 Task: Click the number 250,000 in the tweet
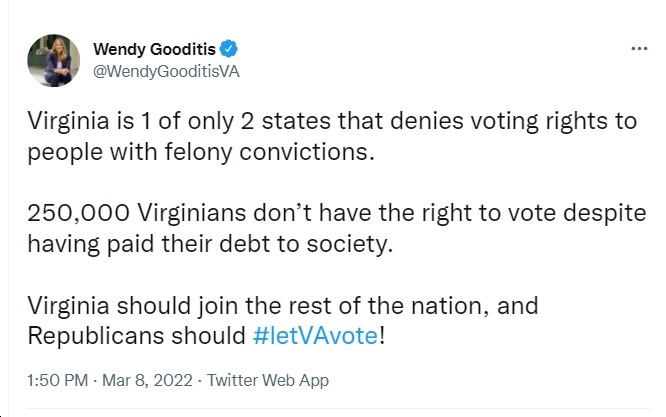click(x=79, y=213)
